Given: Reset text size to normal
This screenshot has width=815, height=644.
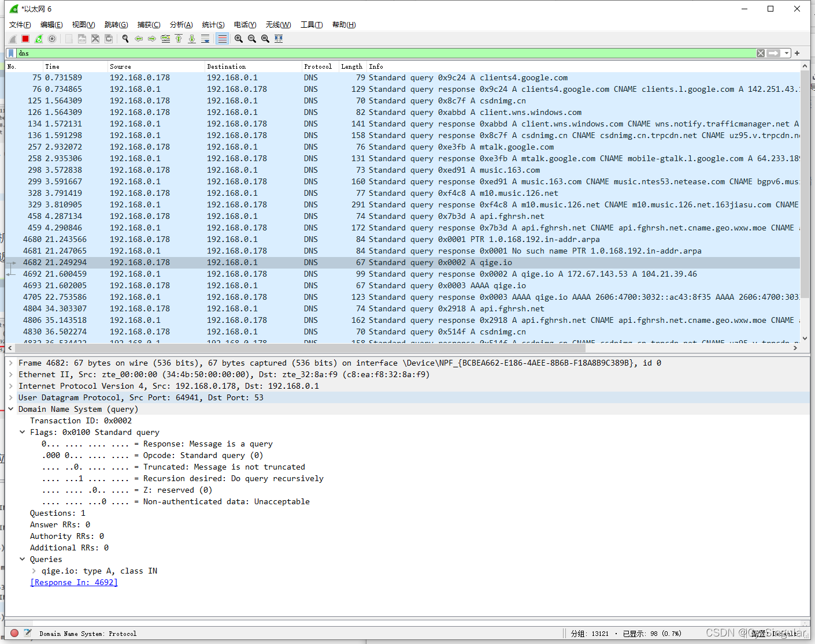Looking at the screenshot, I should coord(265,39).
